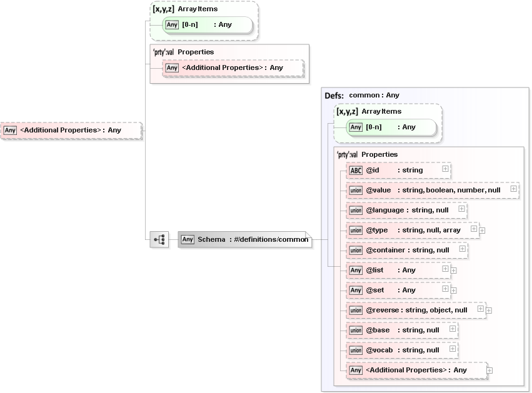The width and height of the screenshot is (532, 393).
Task: Open the outer expander on @reverse
Action: pos(488,310)
